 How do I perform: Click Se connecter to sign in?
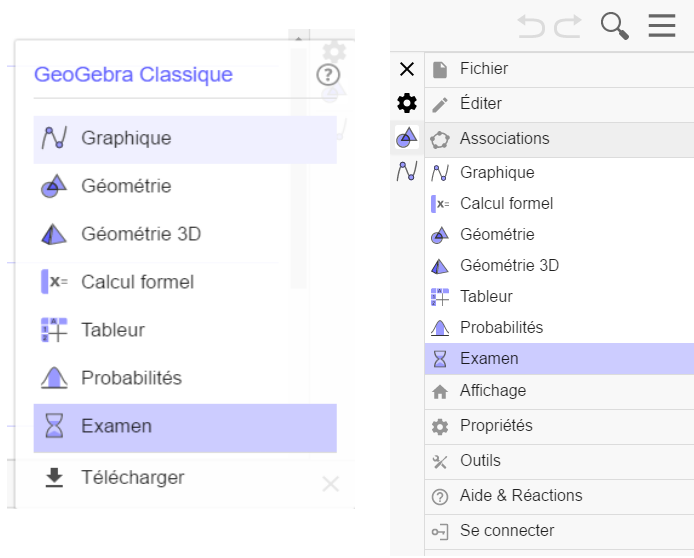pyautogui.click(x=559, y=531)
